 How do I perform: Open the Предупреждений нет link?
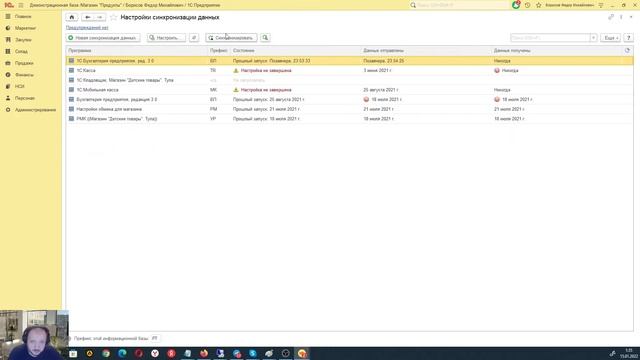[87, 28]
